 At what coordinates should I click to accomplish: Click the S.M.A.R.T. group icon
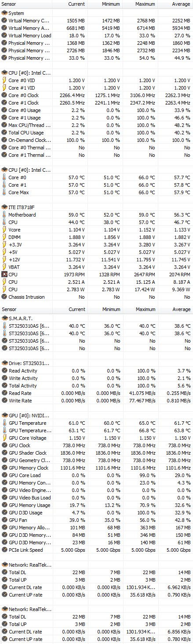(x=4, y=318)
